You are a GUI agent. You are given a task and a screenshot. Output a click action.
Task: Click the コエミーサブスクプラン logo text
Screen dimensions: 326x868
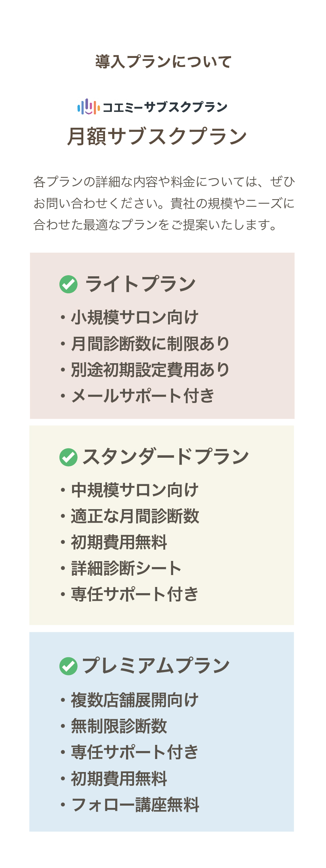tap(165, 107)
